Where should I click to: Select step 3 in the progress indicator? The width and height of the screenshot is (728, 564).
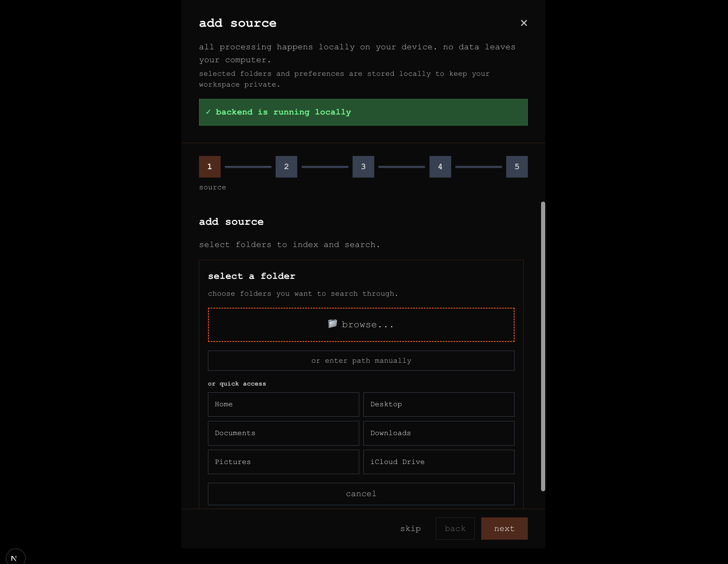[363, 166]
